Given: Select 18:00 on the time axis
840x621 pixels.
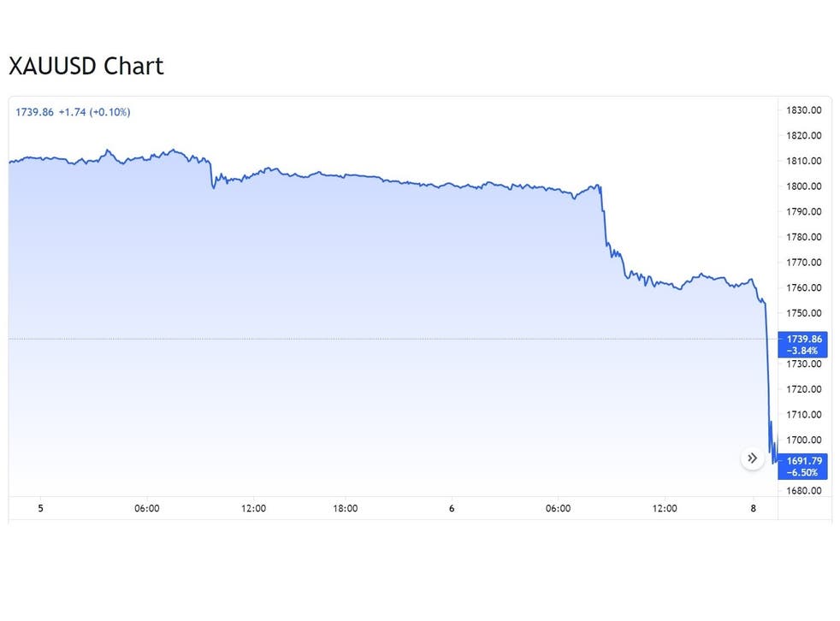Looking at the screenshot, I should click(x=345, y=508).
